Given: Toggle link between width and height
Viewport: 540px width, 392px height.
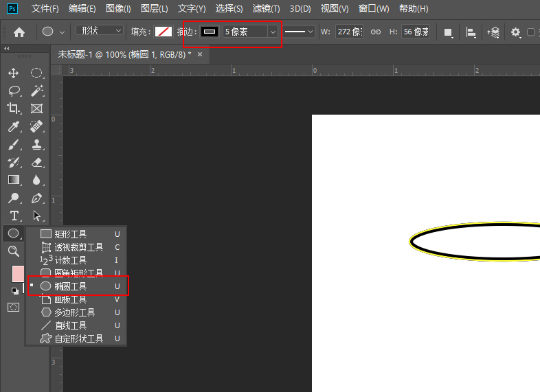Looking at the screenshot, I should click(375, 32).
